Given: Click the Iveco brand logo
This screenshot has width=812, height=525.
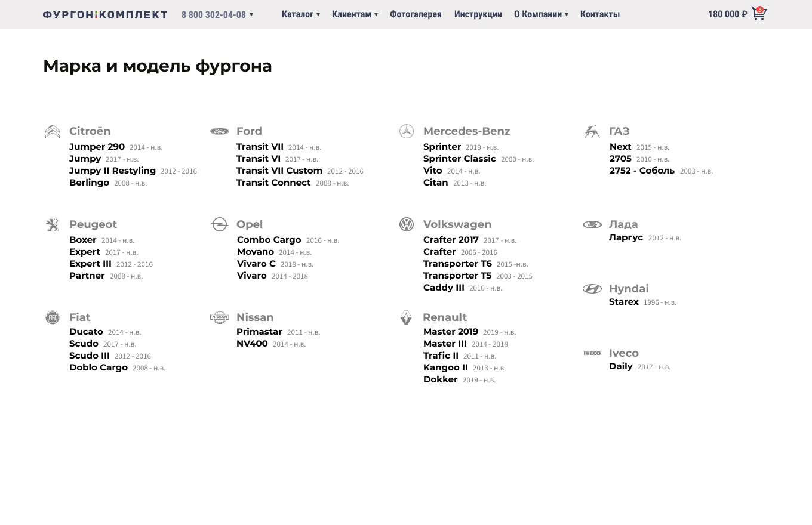Looking at the screenshot, I should (x=592, y=353).
